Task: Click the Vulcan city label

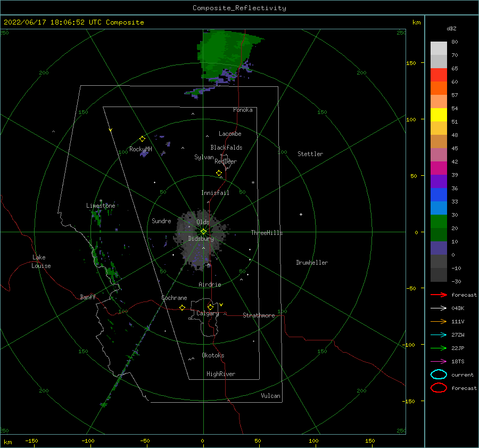Action: (x=271, y=396)
